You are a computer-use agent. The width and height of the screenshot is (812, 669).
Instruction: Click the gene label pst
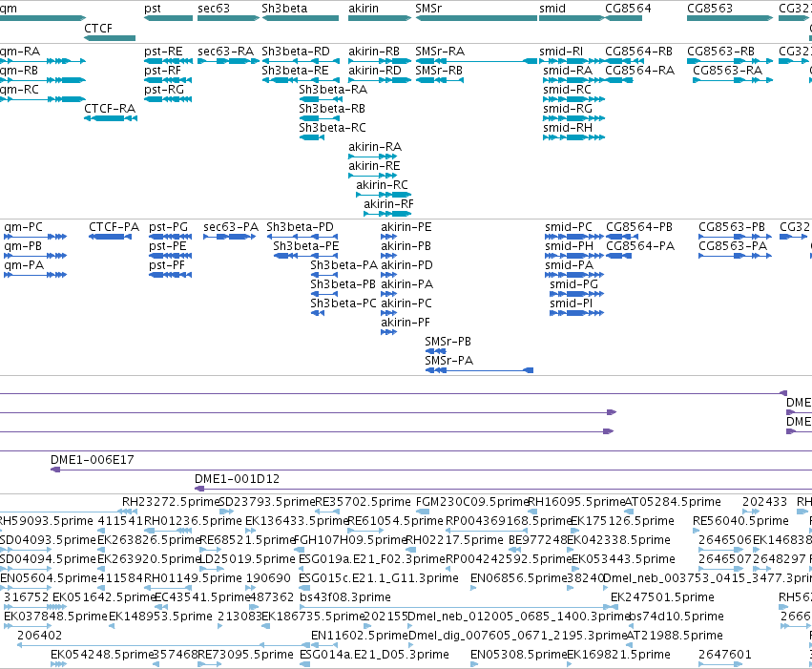tap(153, 9)
